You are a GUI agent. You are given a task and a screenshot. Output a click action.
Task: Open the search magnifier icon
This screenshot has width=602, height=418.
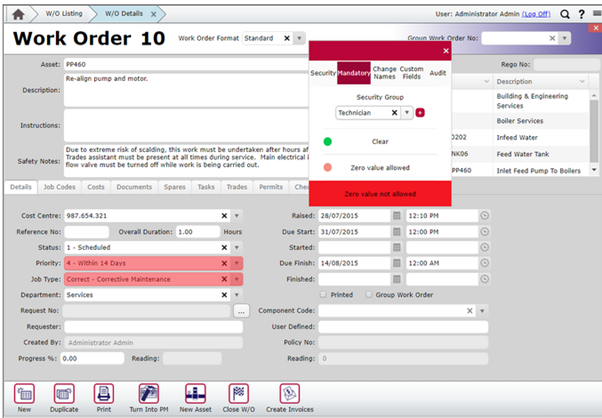[566, 13]
